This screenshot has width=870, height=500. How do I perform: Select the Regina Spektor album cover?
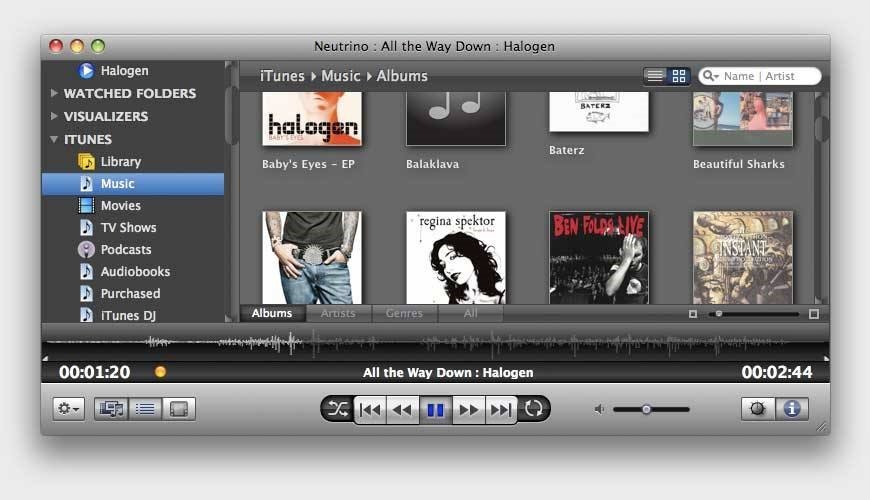coord(456,257)
